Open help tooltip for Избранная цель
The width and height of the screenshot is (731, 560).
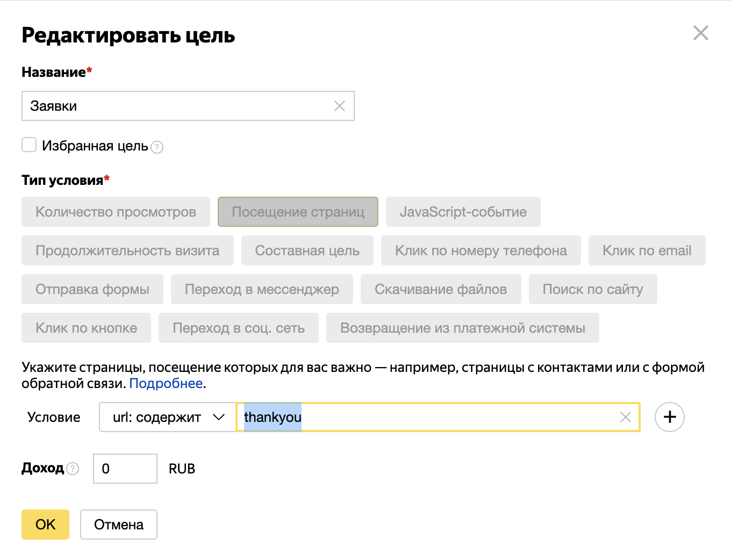pyautogui.click(x=157, y=147)
